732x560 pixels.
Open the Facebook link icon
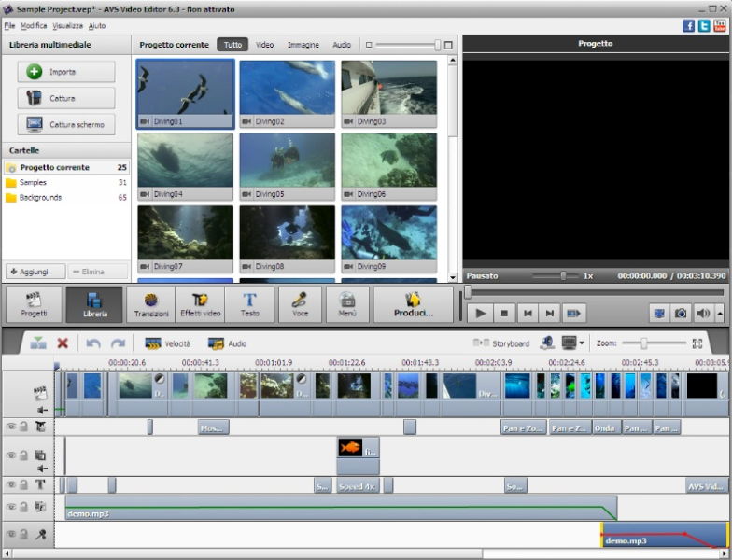tap(689, 25)
